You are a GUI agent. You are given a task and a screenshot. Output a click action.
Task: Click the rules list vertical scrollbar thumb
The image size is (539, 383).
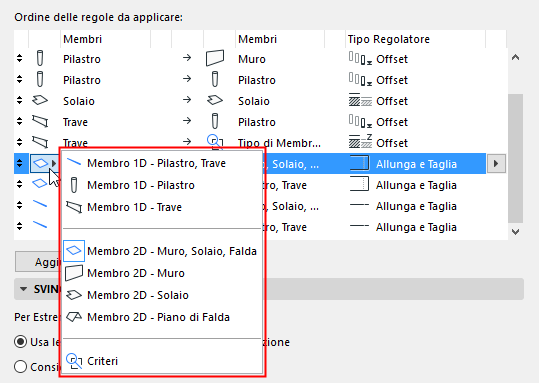pos(515,158)
